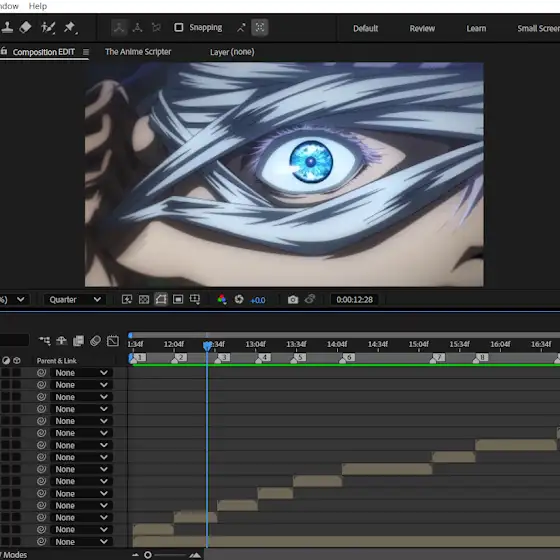Select composition marker 8

(480, 358)
